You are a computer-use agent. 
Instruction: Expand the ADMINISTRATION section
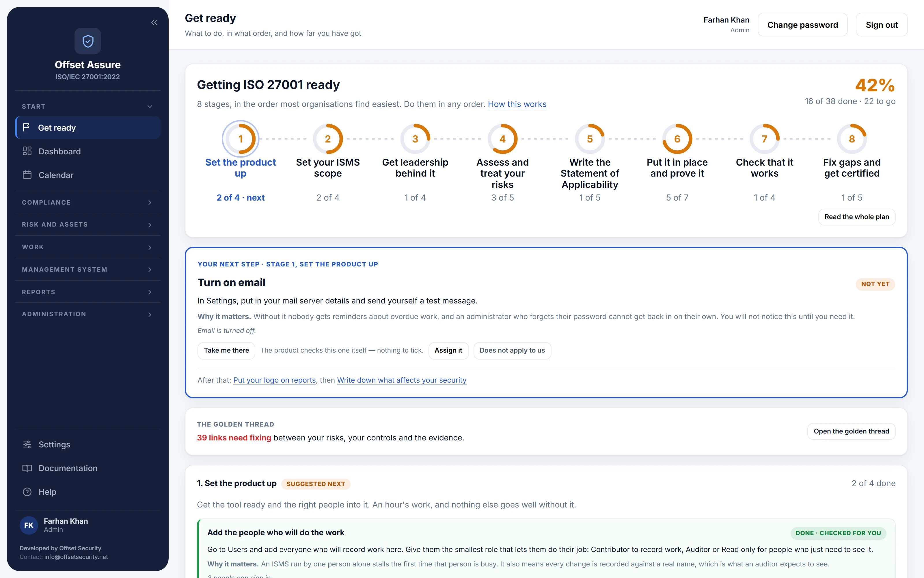(x=88, y=314)
